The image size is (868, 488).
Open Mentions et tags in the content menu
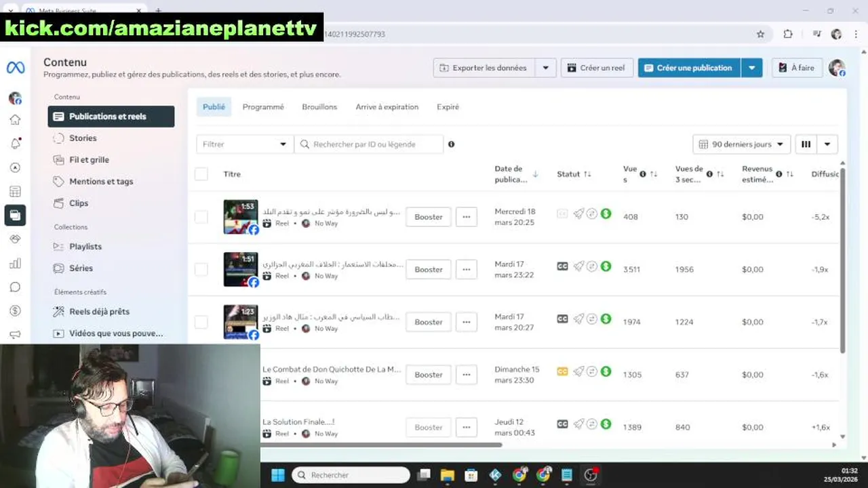111,182
